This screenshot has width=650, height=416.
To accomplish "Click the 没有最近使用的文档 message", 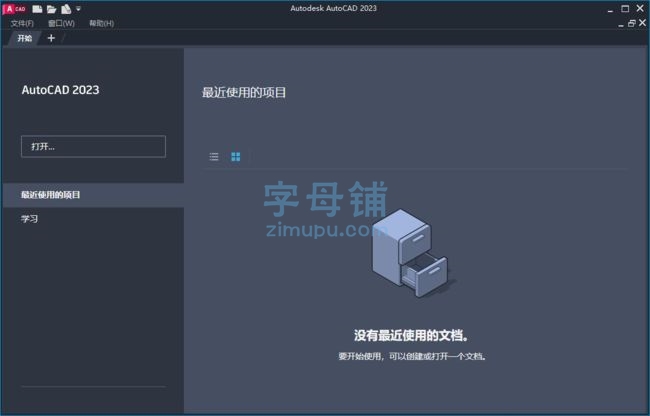I will [411, 336].
